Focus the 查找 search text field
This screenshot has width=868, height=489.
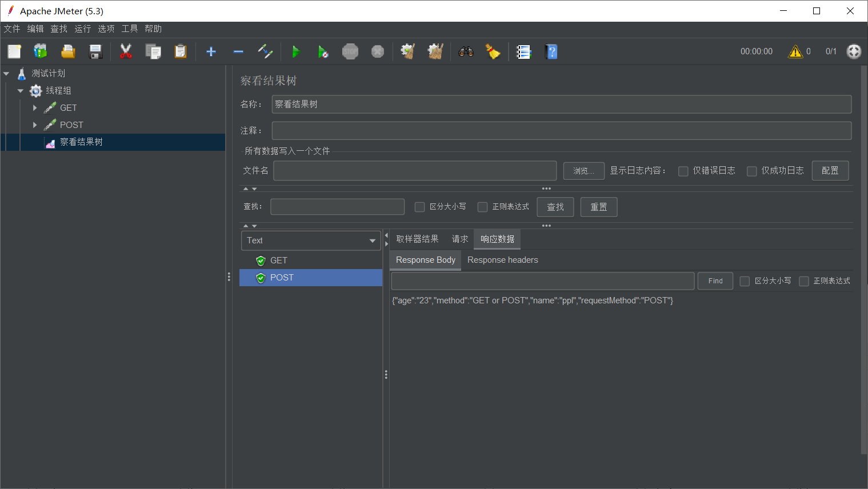click(338, 207)
